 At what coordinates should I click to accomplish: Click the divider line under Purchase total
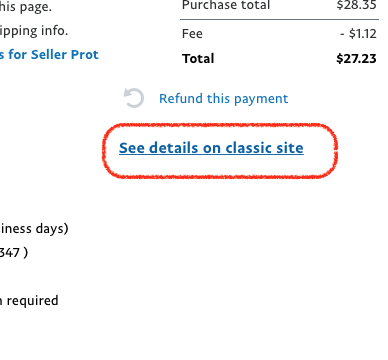(279, 20)
